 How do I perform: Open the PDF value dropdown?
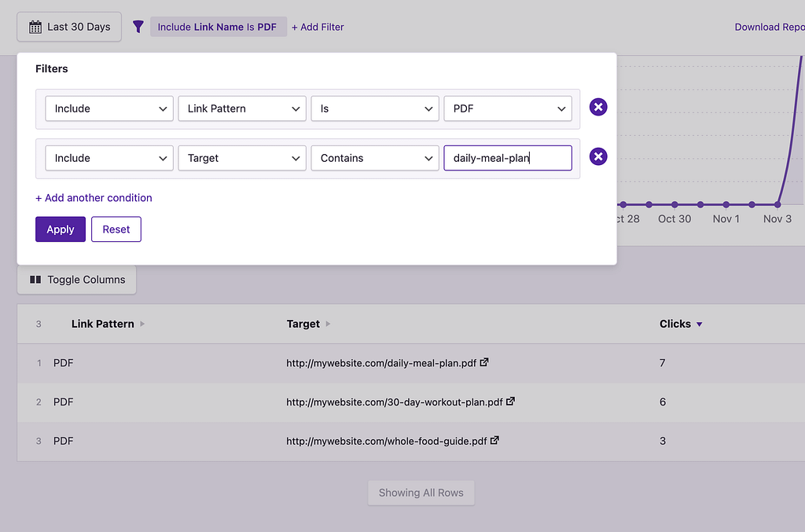[507, 108]
